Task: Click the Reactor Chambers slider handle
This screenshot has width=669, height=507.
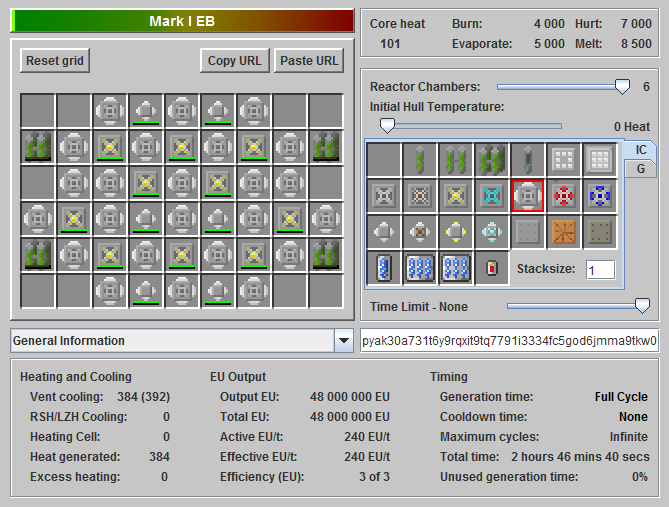Action: [x=622, y=87]
